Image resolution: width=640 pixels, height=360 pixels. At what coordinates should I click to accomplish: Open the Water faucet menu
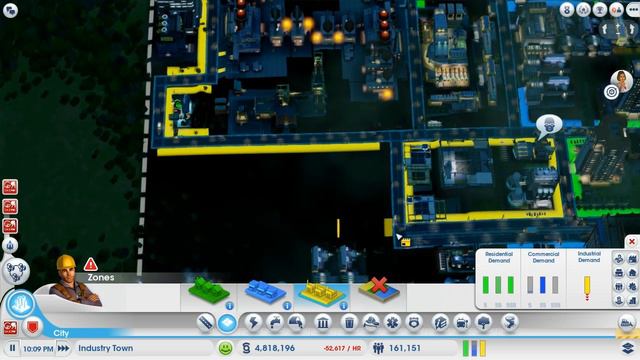(275, 323)
